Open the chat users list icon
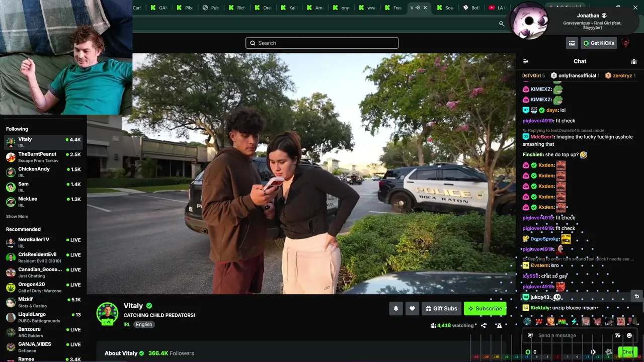 634,61
